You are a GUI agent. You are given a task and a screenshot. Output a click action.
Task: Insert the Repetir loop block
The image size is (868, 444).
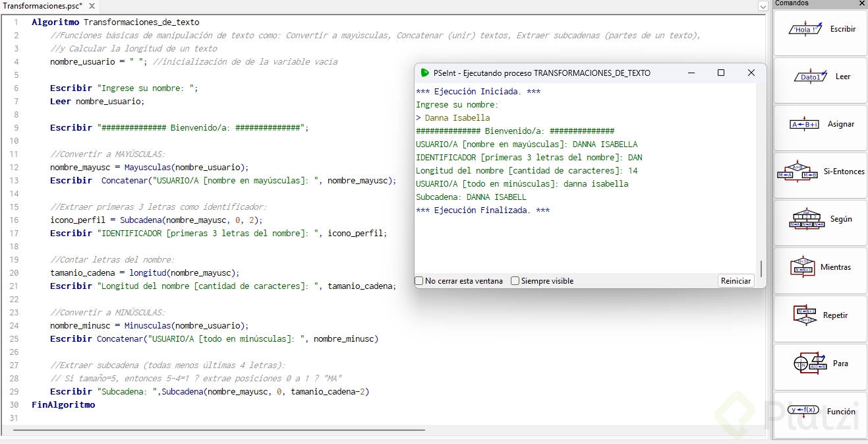pos(820,316)
